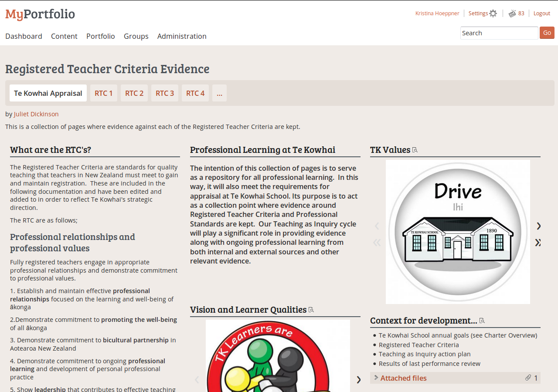Screen dimensions: 558x392
Task: Open author Juliet Dickinson's profile
Action: coord(36,114)
